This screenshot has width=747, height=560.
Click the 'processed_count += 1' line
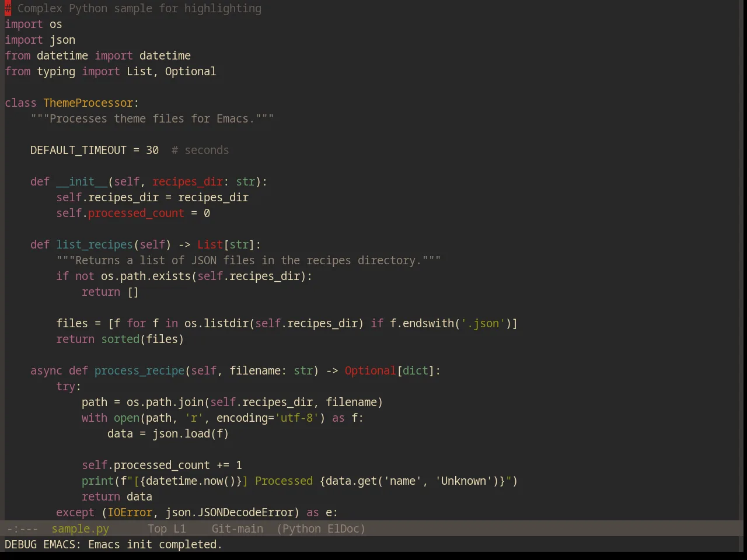162,466
